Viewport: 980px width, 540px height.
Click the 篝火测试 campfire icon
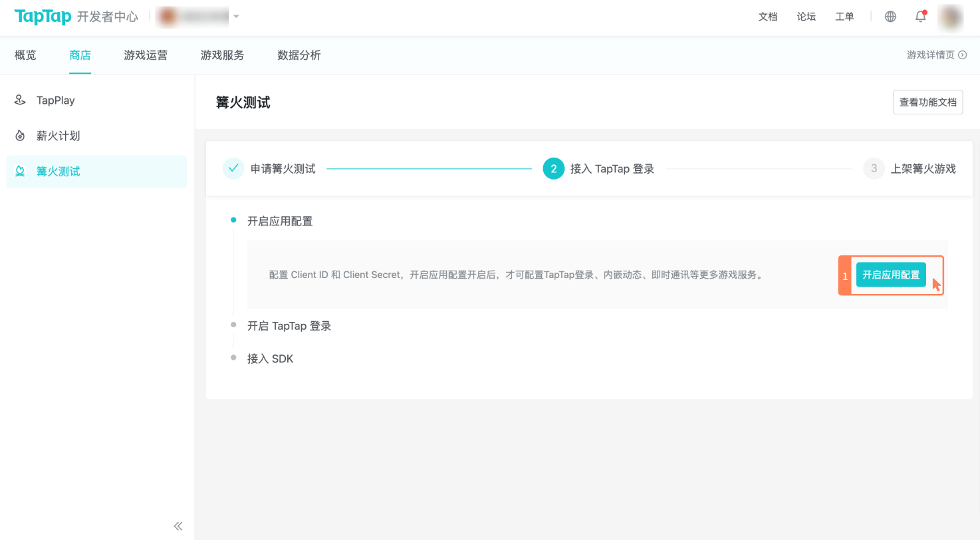(20, 172)
